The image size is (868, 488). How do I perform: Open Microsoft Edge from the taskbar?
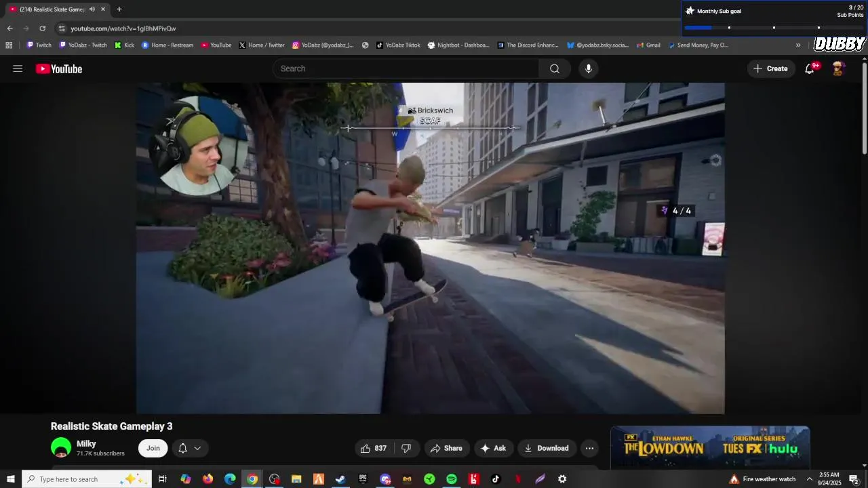(230, 479)
